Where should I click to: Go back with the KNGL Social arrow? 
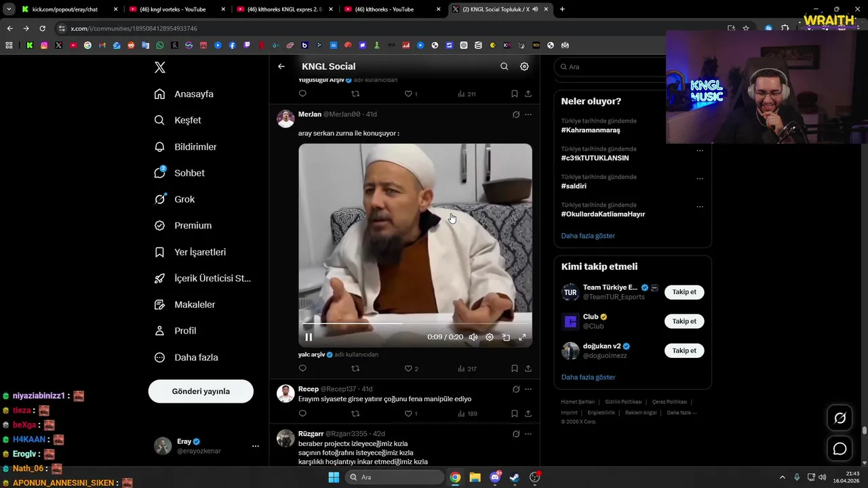pos(281,66)
